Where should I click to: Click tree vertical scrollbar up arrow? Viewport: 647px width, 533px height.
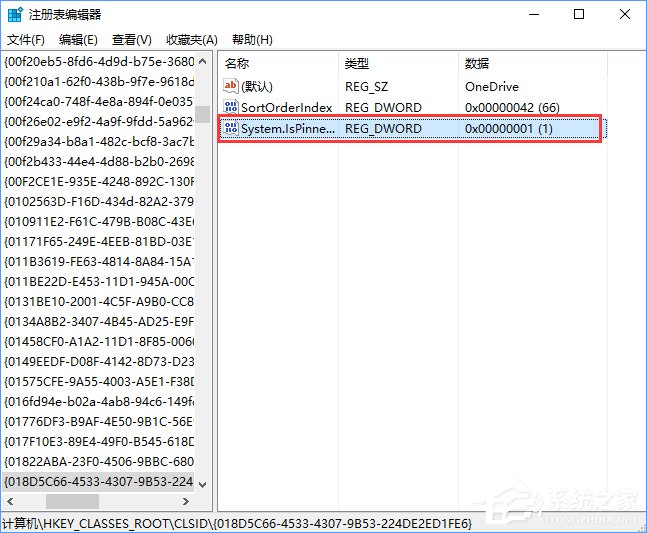(x=203, y=61)
